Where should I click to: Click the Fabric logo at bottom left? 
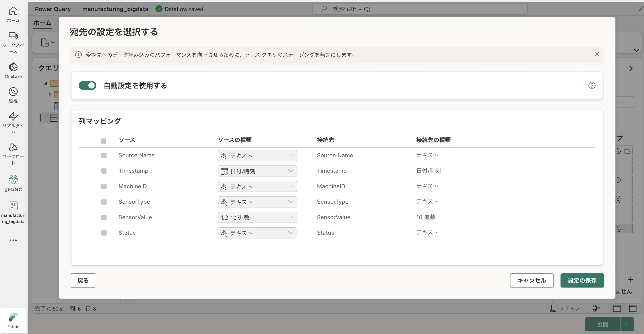point(13,320)
